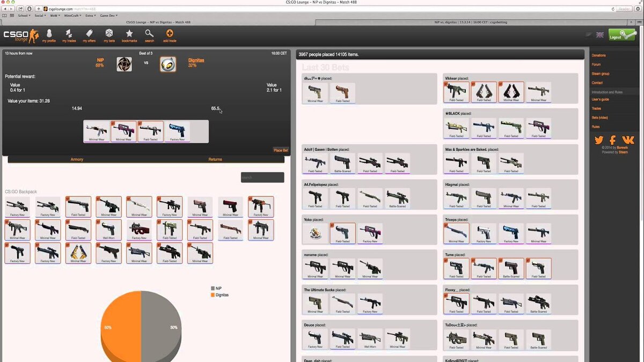Click the CSGO Lounge logo

coord(21,36)
